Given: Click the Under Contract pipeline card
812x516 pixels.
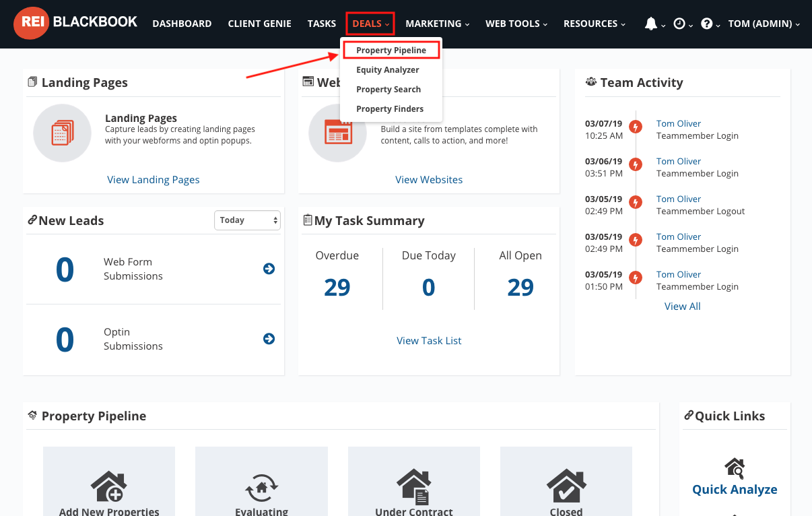Looking at the screenshot, I should click(414, 481).
